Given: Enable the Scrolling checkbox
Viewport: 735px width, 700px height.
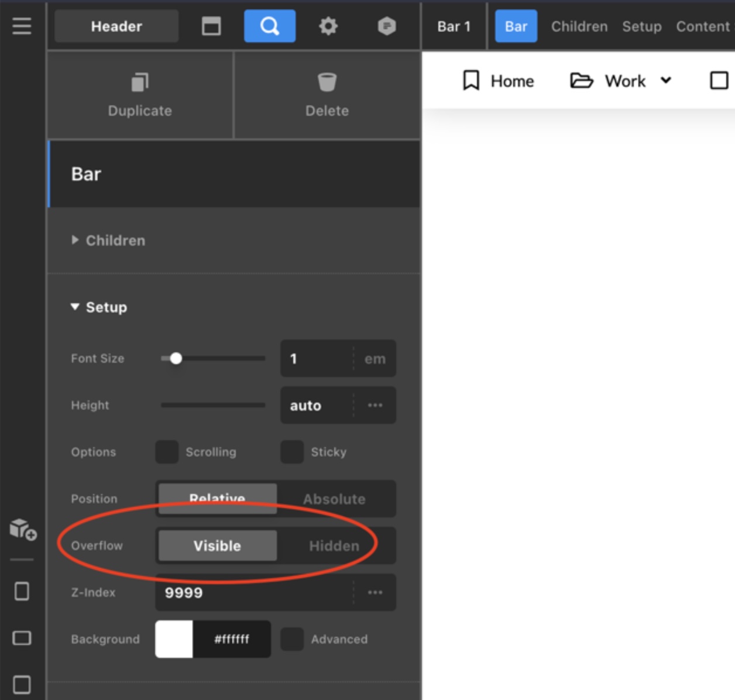Looking at the screenshot, I should point(167,452).
